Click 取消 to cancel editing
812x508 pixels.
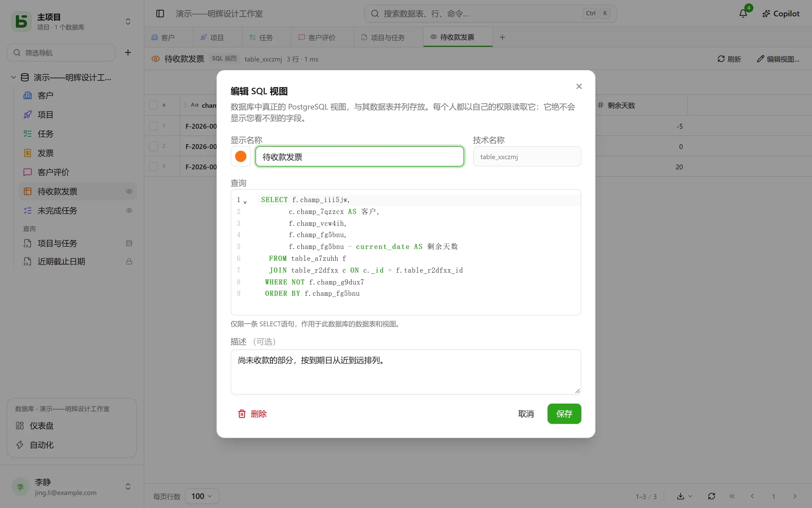(526, 413)
